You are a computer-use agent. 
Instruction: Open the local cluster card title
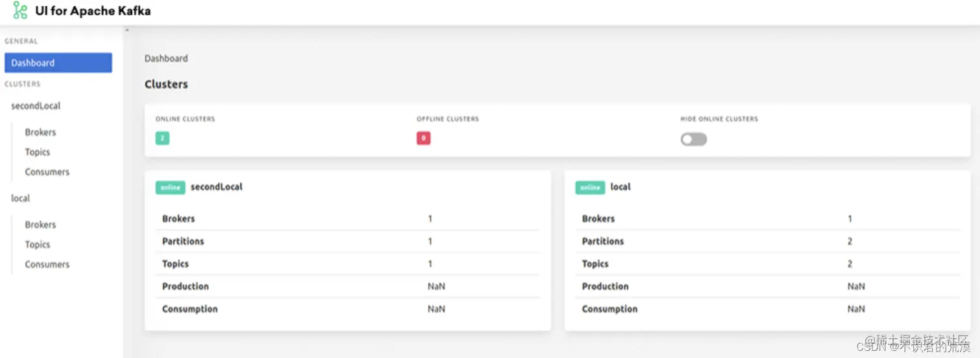click(620, 186)
